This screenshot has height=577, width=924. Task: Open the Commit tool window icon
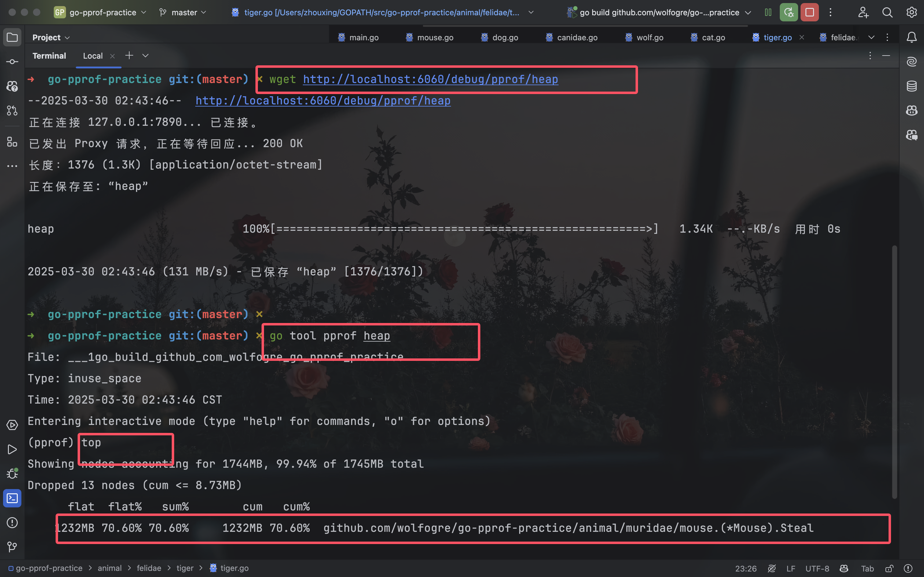pos(12,61)
